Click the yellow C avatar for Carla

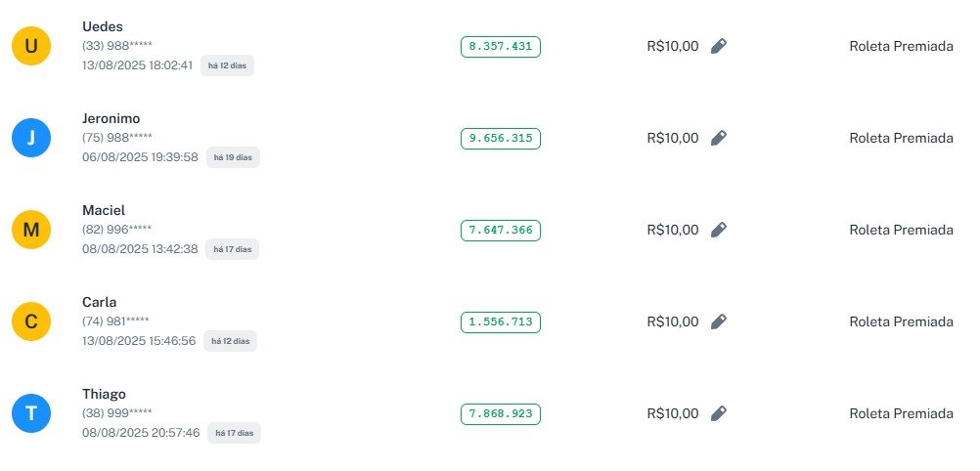click(x=31, y=321)
